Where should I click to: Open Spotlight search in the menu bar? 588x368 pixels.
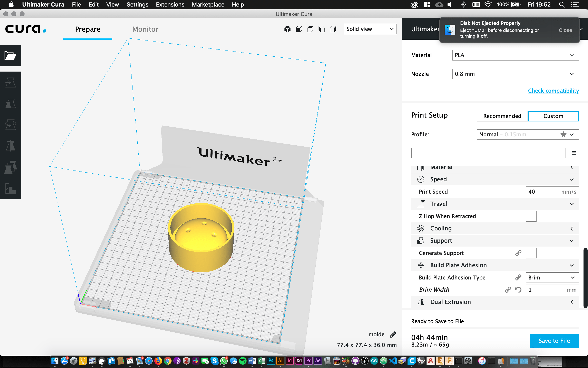pos(561,5)
